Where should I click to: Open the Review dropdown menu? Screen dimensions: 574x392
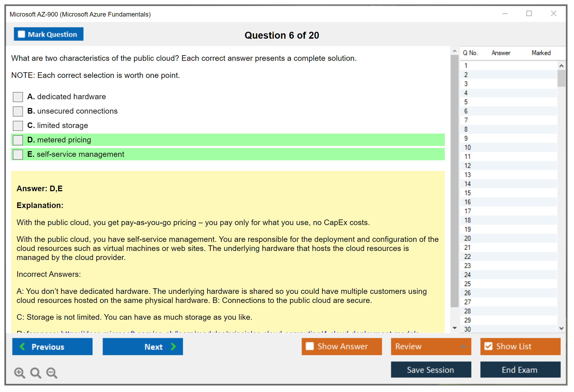pos(463,346)
